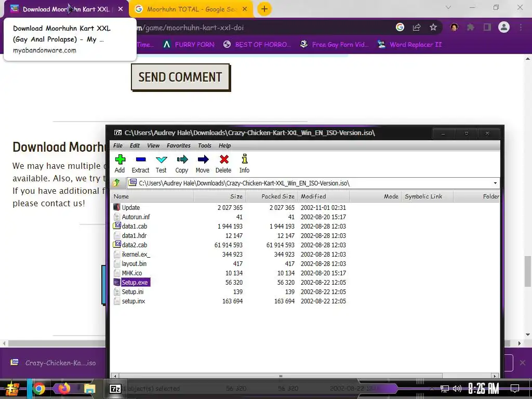Switch to the Download Moorhuhn Kart XXL tab
532x399 pixels.
65,9
